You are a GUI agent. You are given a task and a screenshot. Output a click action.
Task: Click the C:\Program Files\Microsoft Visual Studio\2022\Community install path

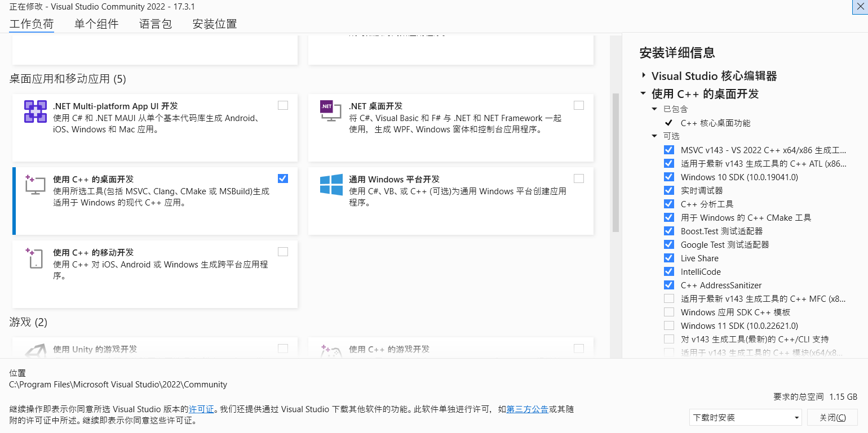tap(118, 385)
